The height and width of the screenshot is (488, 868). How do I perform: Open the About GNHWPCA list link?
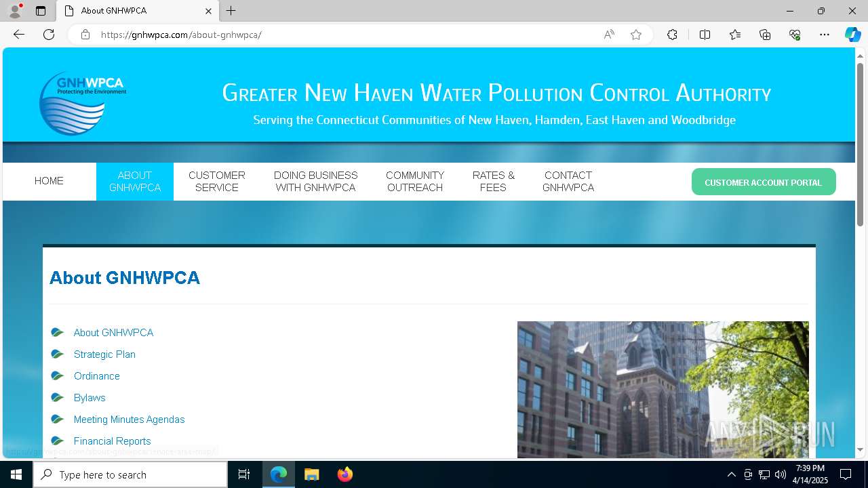(x=113, y=333)
